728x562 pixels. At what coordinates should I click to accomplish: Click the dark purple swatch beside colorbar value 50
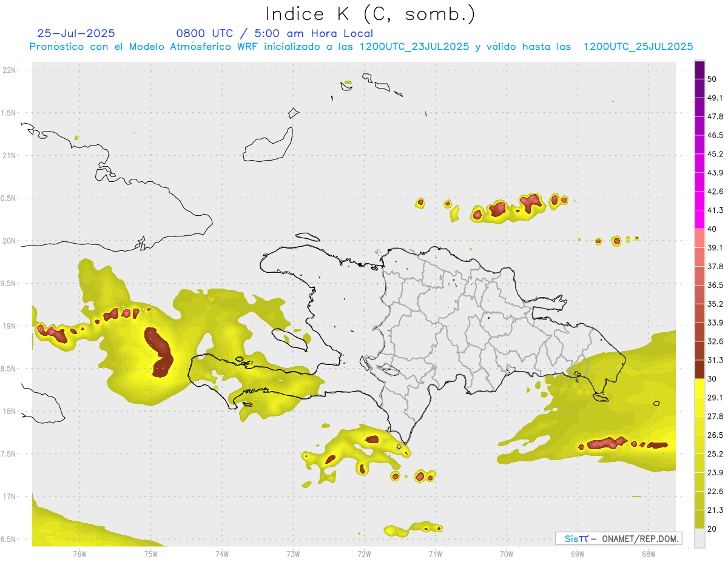699,70
